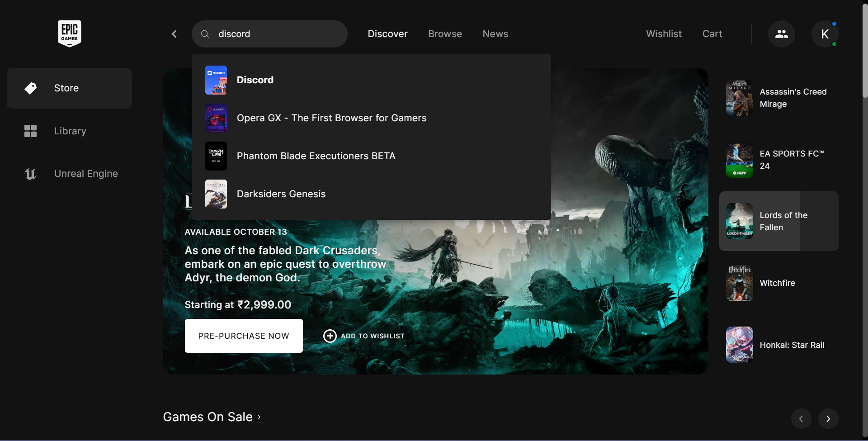
Task: Click the EA SPORTS FC 24 title
Action: 792,160
